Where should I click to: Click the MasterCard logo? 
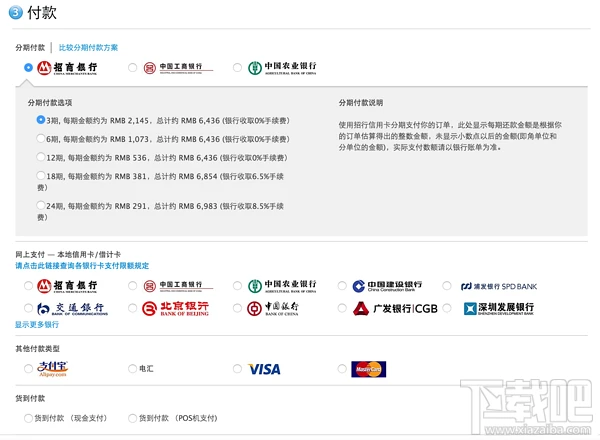(368, 369)
